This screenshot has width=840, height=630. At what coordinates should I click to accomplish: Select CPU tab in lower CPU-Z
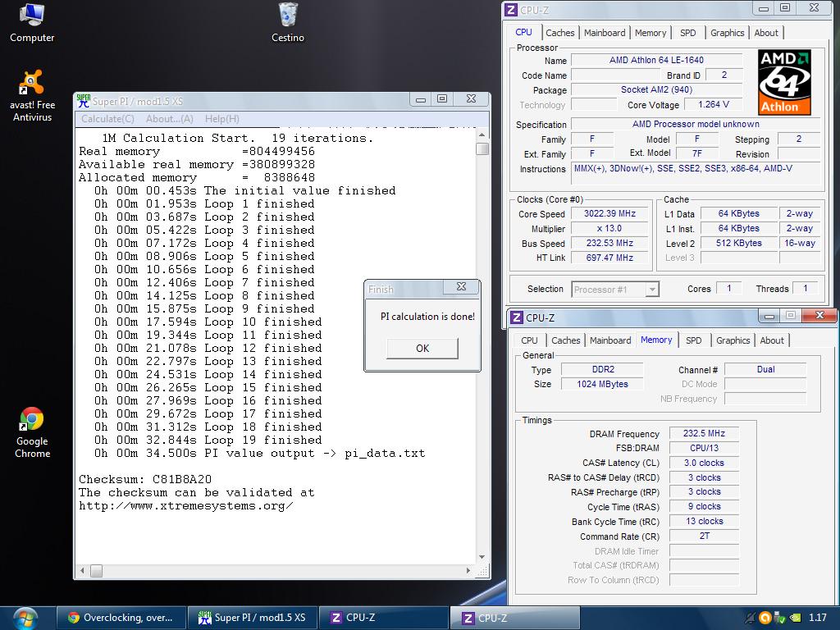529,340
